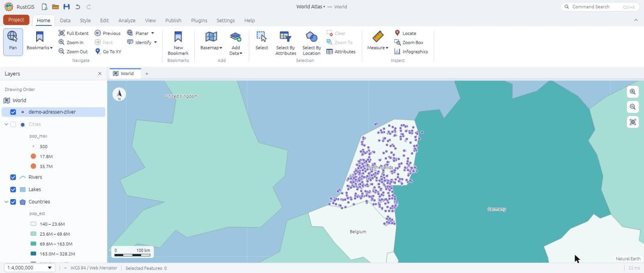
Task: Add a new map tab
Action: pyautogui.click(x=147, y=74)
